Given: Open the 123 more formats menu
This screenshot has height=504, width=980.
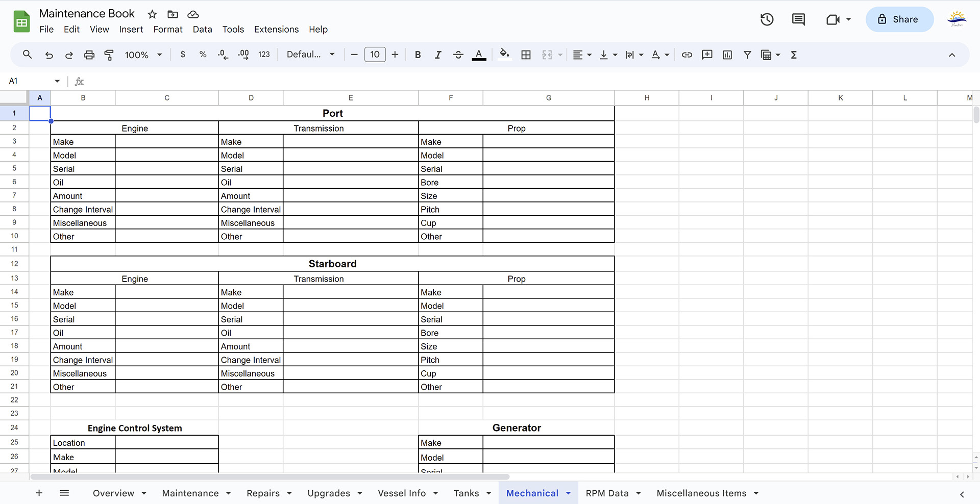Looking at the screenshot, I should point(264,55).
